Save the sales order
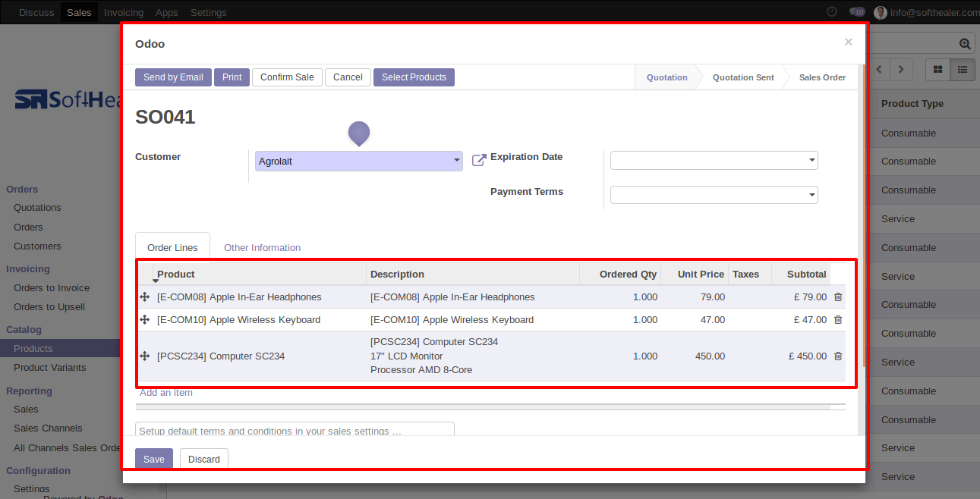The height and width of the screenshot is (499, 980). [x=154, y=459]
